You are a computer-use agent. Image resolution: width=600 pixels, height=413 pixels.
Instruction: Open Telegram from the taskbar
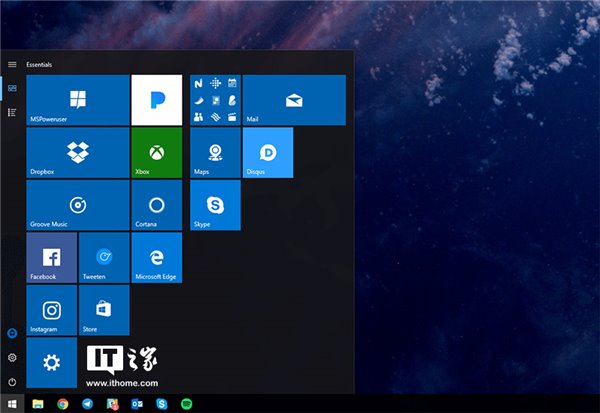click(88, 404)
